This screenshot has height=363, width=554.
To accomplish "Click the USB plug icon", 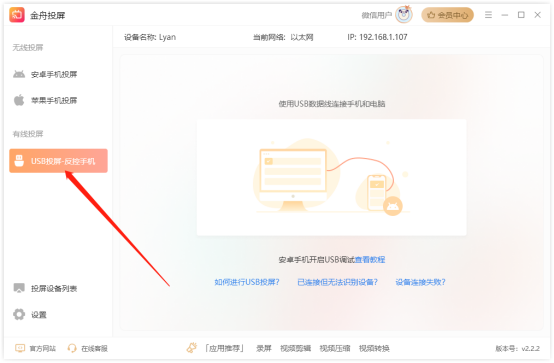I will [x=19, y=161].
